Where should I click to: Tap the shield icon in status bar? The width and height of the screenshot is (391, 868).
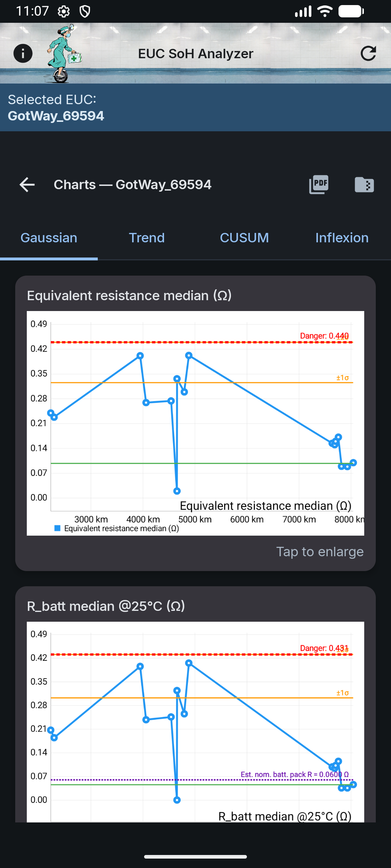[x=85, y=12]
